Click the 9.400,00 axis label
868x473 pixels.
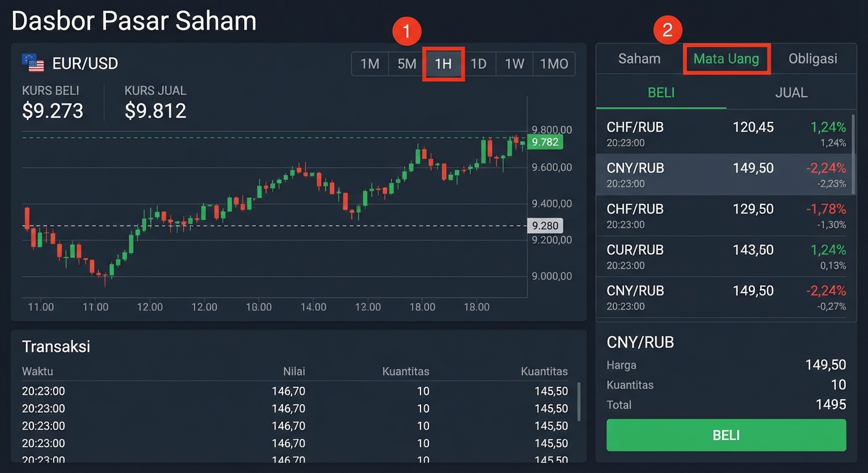[552, 203]
